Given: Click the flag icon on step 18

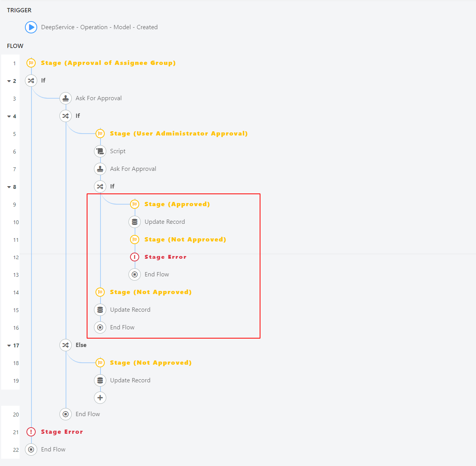Looking at the screenshot, I should tap(100, 363).
